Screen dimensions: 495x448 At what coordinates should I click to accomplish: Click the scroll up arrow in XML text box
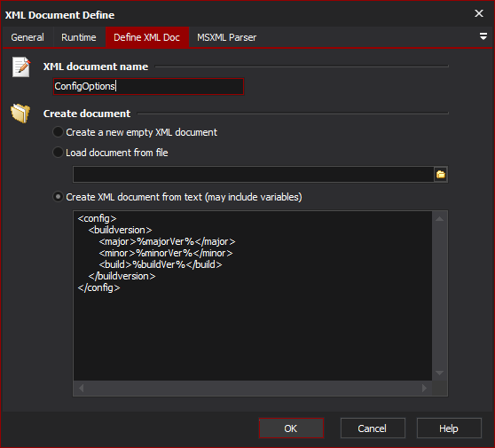point(439,219)
